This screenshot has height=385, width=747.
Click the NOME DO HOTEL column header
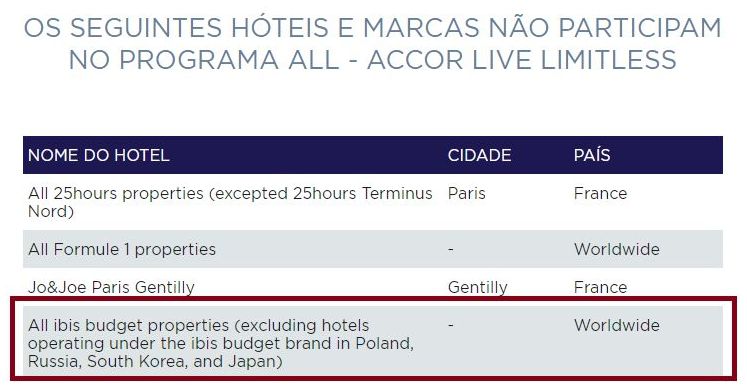pos(99,155)
